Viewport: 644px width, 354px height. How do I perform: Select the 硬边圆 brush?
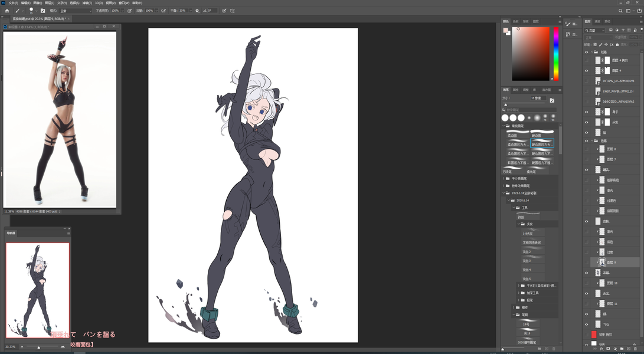point(542,133)
